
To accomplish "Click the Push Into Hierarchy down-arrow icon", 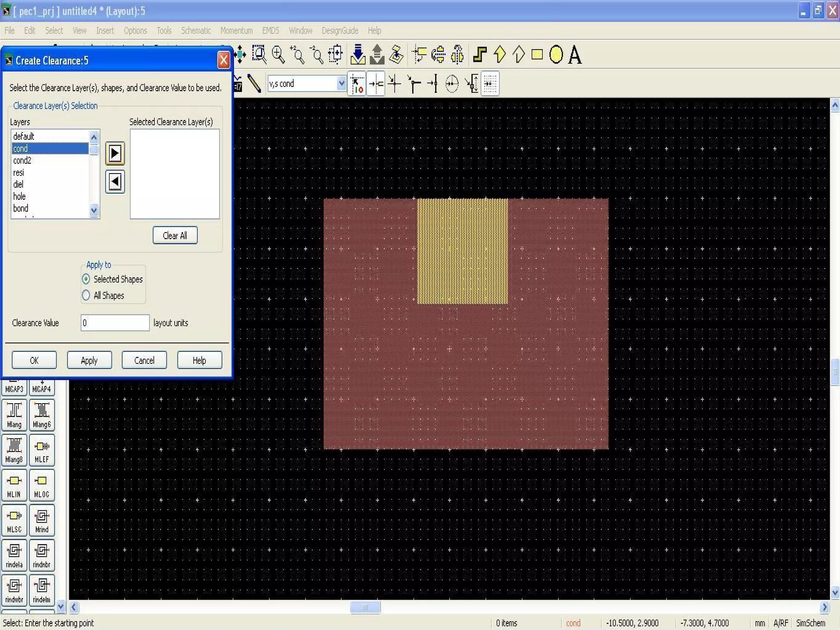I will pos(358,55).
